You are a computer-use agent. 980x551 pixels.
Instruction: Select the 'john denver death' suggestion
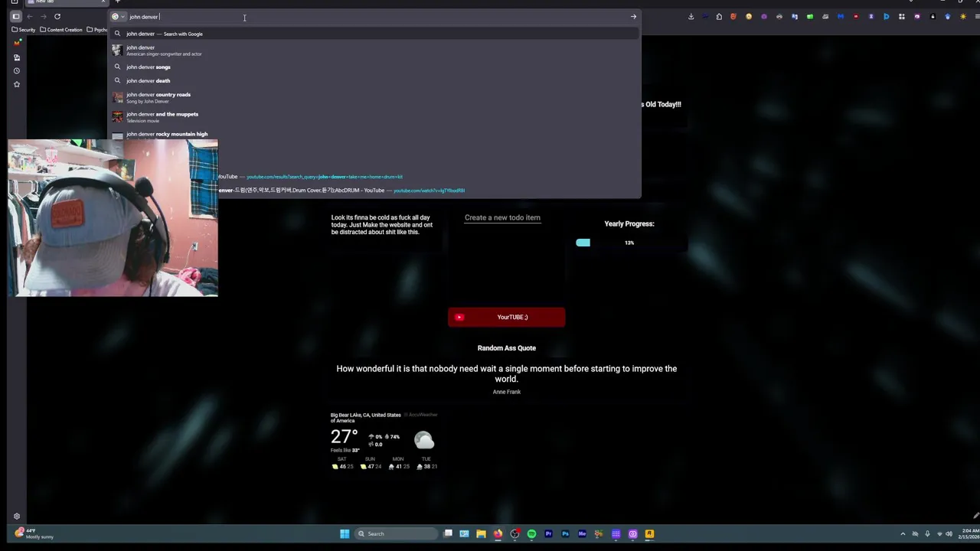pyautogui.click(x=374, y=80)
